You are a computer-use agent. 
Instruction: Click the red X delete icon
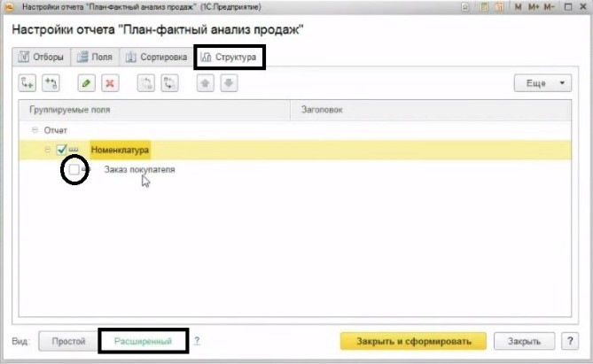tap(110, 83)
